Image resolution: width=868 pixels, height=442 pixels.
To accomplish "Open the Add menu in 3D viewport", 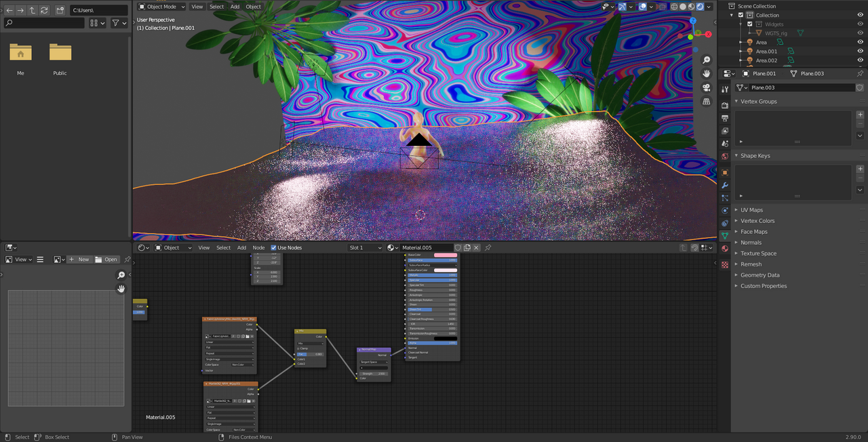I will (235, 6).
